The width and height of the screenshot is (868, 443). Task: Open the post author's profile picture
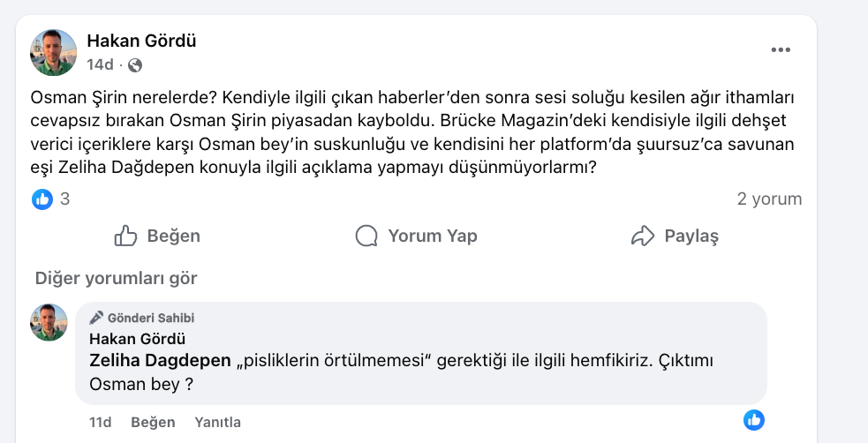coord(54,52)
